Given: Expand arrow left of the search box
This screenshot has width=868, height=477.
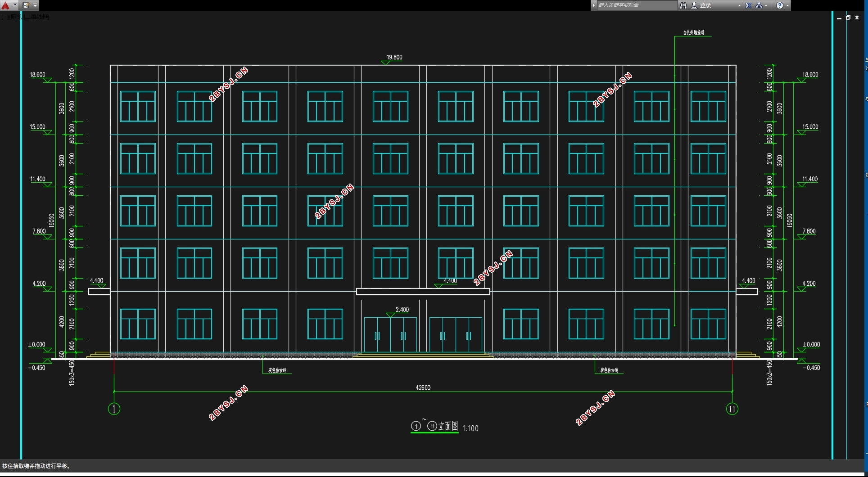Looking at the screenshot, I should pyautogui.click(x=594, y=5).
